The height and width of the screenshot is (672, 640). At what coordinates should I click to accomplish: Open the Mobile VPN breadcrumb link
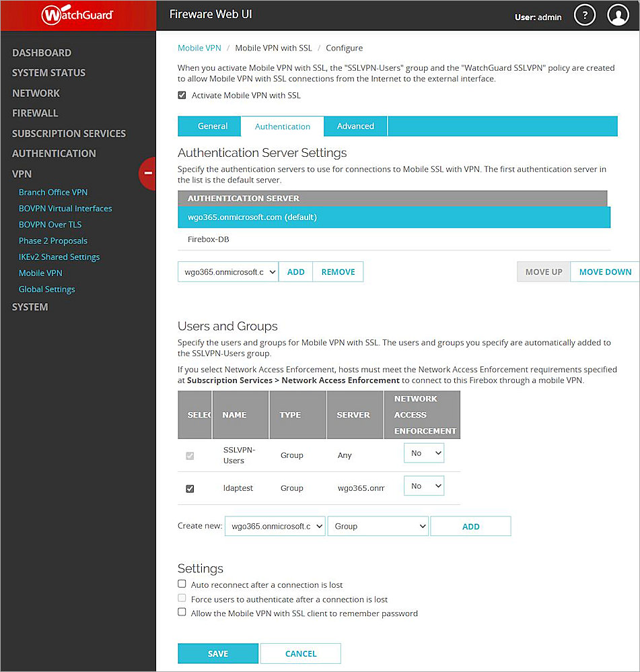199,48
